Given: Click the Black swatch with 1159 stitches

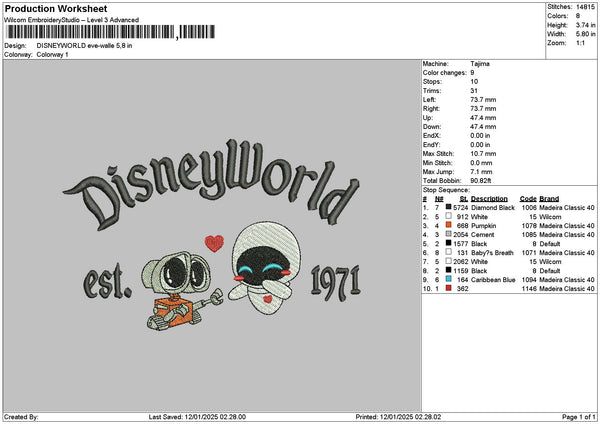Looking at the screenshot, I should [x=448, y=270].
